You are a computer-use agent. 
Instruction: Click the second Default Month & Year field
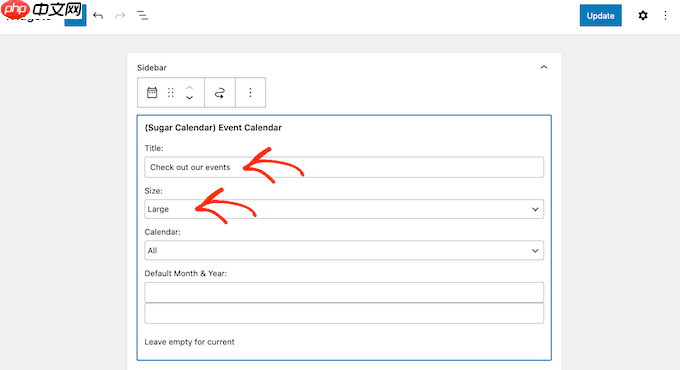[344, 313]
